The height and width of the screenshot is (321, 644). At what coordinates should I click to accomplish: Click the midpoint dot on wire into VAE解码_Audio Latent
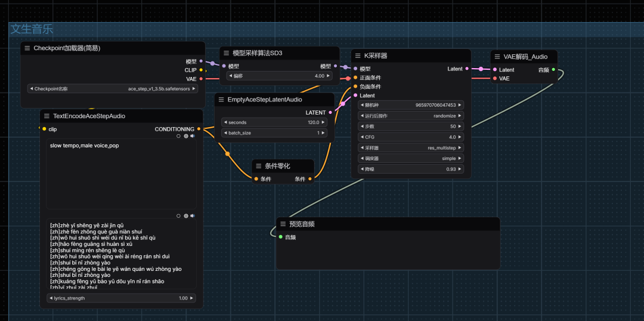(481, 69)
